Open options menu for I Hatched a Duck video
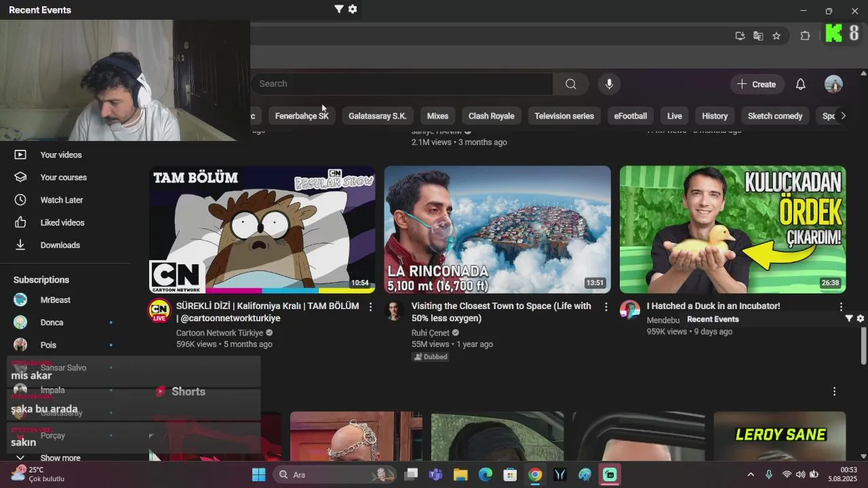This screenshot has height=488, width=868. (841, 307)
